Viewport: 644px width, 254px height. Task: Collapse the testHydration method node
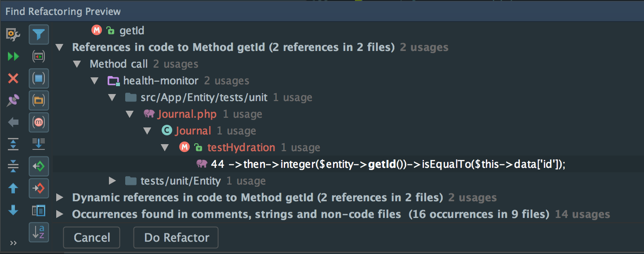click(165, 148)
